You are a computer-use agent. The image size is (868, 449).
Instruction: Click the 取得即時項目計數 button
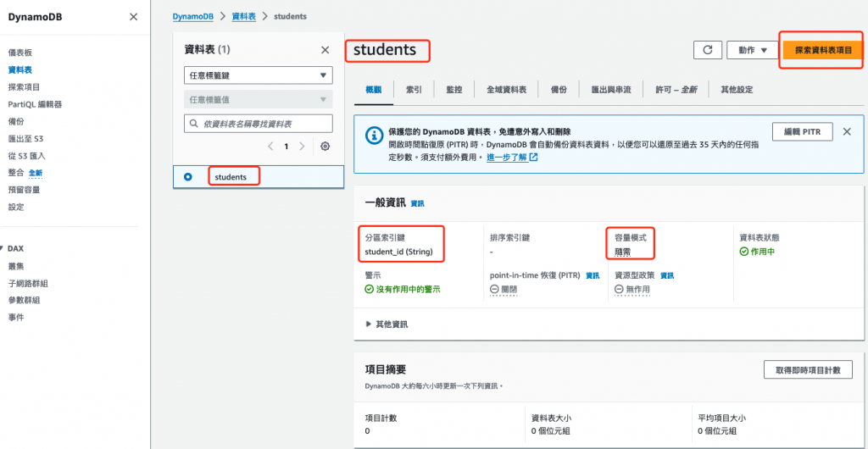(x=808, y=369)
